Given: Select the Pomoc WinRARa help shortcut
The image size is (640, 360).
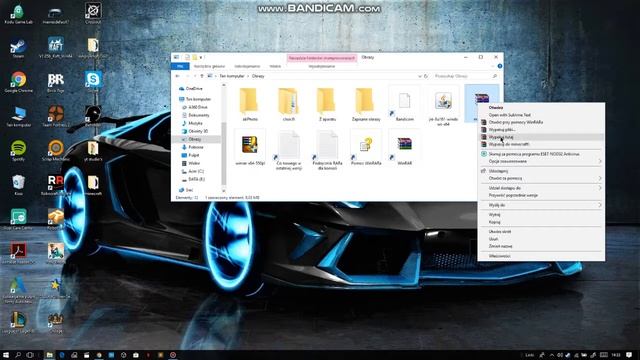Looking at the screenshot, I should click(366, 148).
